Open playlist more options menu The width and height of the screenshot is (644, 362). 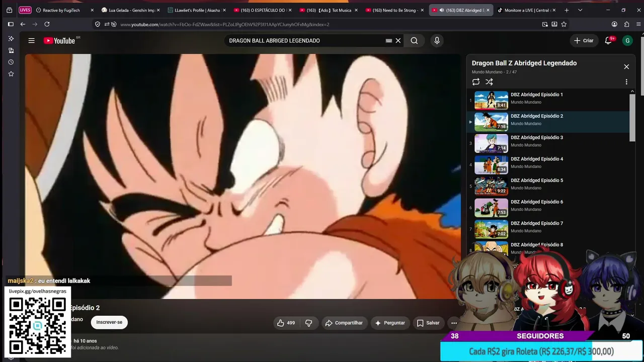coord(626,82)
